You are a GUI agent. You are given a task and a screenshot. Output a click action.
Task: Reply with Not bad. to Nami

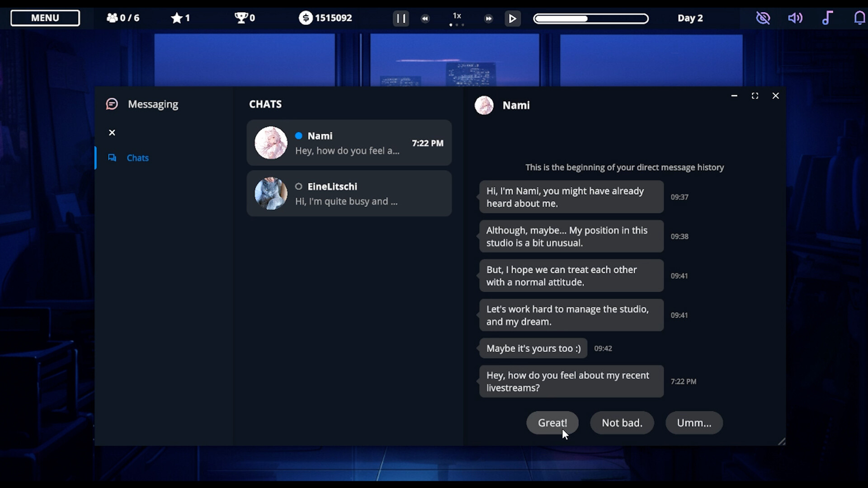point(622,422)
